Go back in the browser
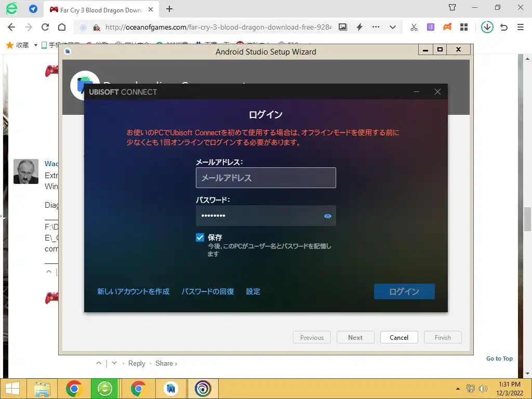The height and width of the screenshot is (399, 532). [x=11, y=27]
